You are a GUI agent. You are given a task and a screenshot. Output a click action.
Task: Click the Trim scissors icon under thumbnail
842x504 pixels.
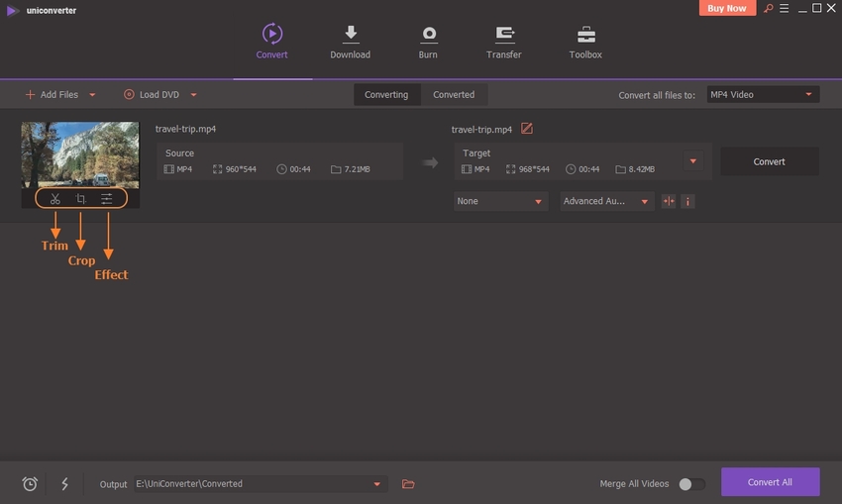[55, 199]
